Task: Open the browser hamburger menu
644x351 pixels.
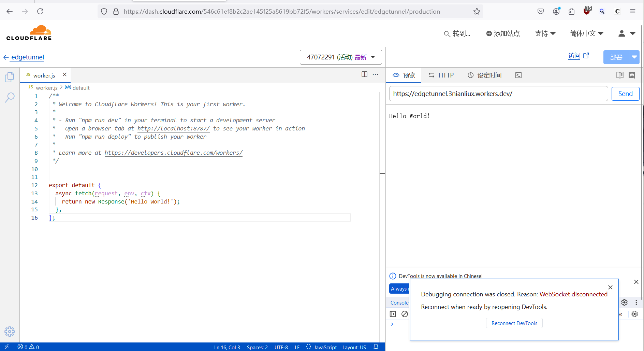Action: click(633, 11)
